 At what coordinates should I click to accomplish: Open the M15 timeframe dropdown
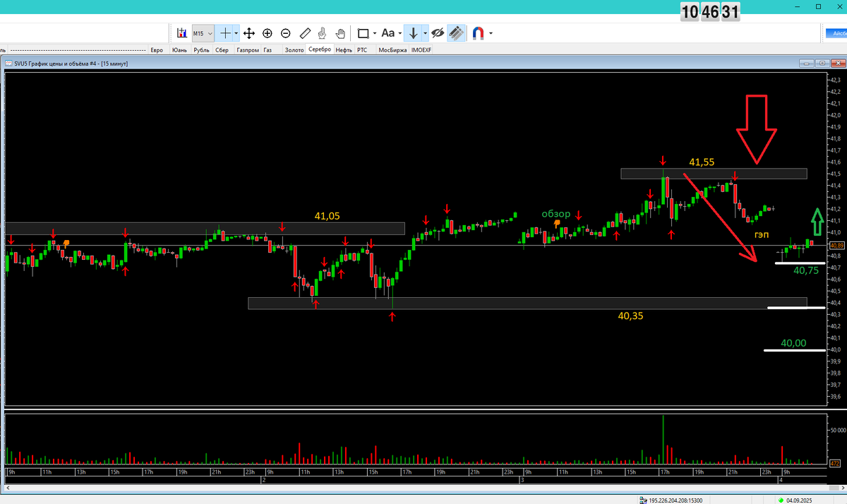203,33
